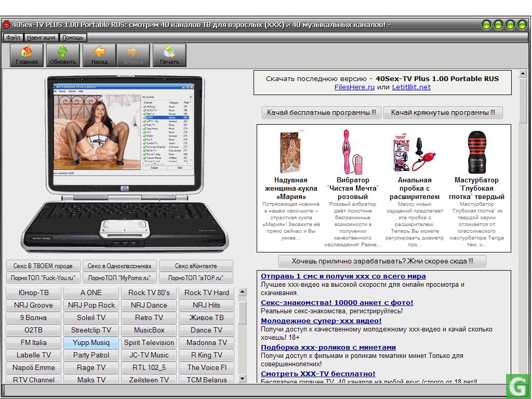
Task: Click the channel list scroll-down arrow
Action: point(242,379)
